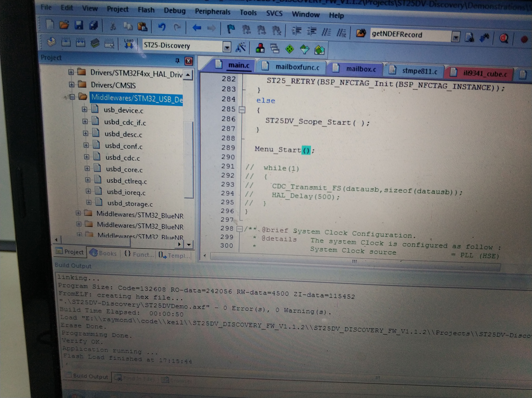Viewport: 532px width, 398px height.
Task: Click the Save All icon
Action: click(x=94, y=25)
